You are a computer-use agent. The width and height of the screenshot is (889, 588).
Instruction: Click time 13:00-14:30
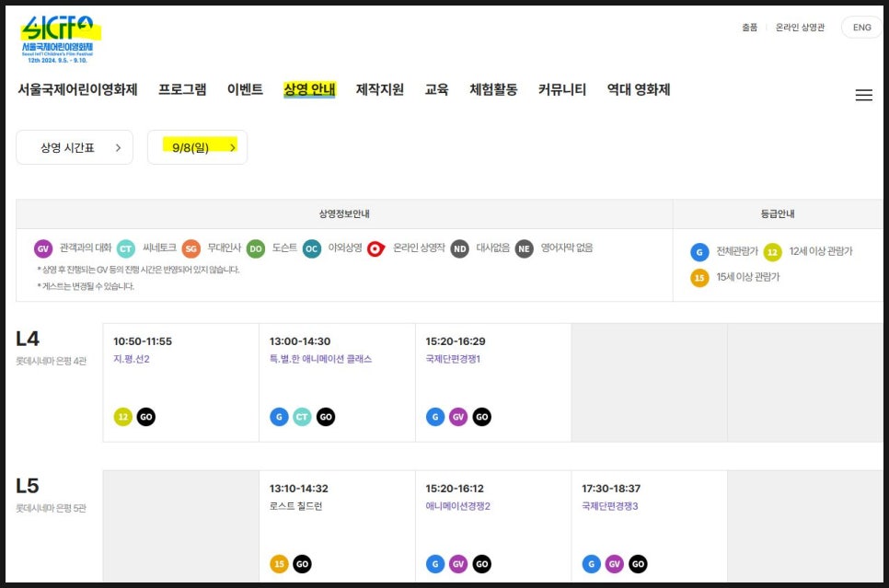click(300, 341)
